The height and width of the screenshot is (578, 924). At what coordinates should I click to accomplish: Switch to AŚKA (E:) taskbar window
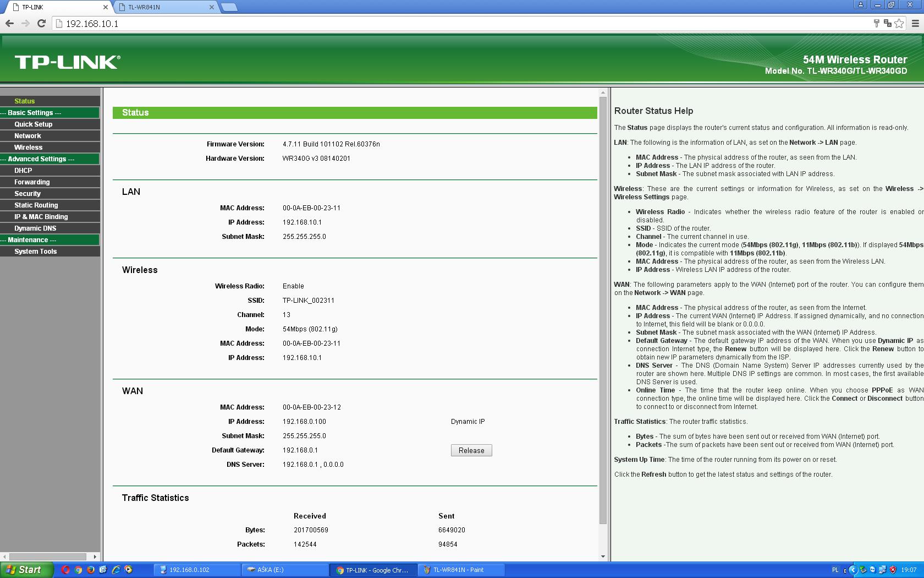pos(285,570)
